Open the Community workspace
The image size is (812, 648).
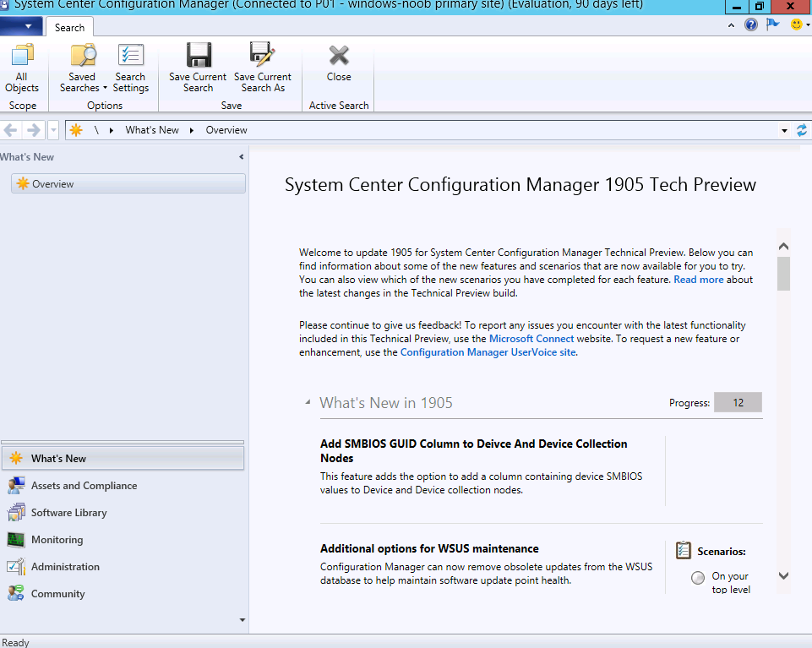123,593
